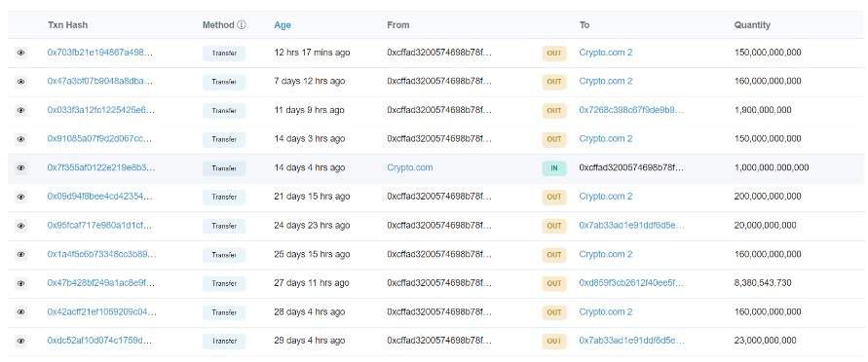
Task: Click eye icon for transaction 0xdc52af10d074c1759d
Action: pos(21,341)
